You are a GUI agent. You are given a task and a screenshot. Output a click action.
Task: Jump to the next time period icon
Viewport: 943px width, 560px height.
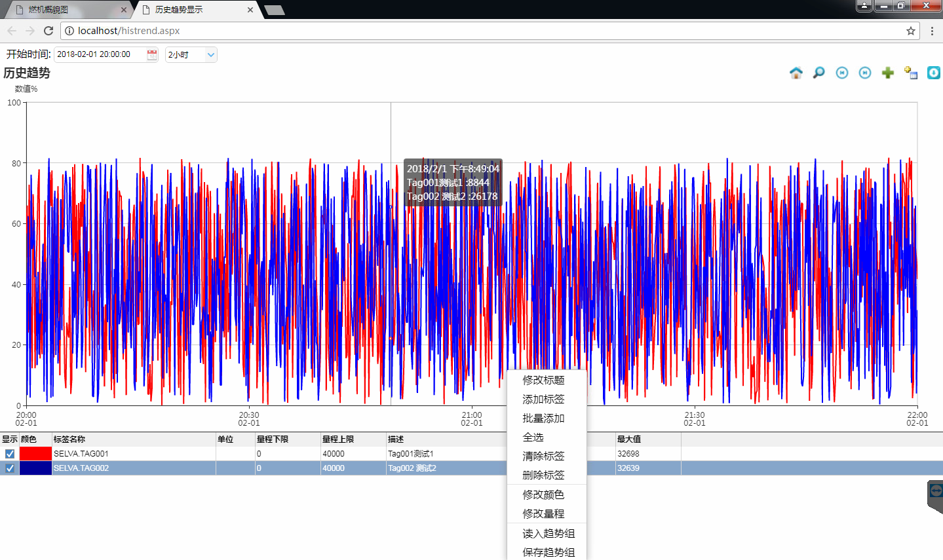(865, 73)
